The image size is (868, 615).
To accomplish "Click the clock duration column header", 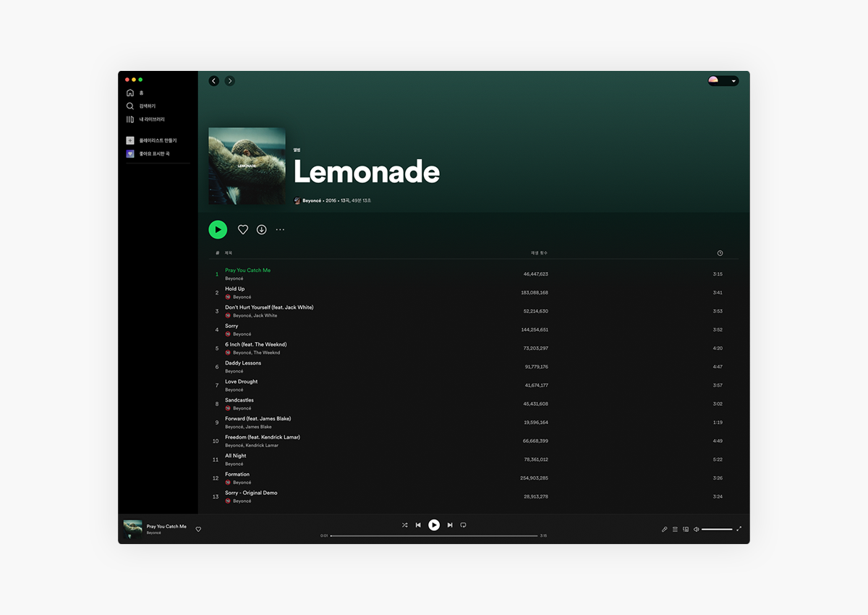I will (x=720, y=253).
